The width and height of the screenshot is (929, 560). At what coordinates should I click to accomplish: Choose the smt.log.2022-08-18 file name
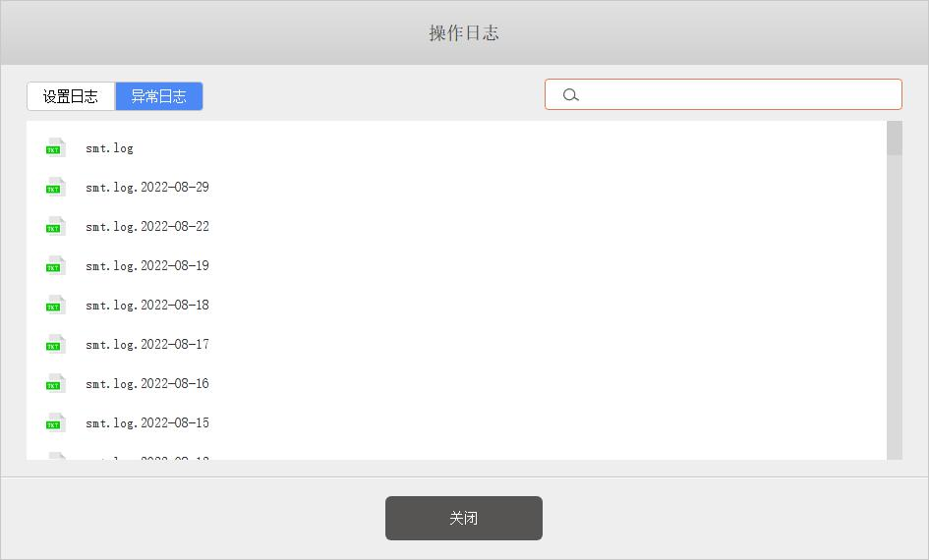(x=147, y=306)
